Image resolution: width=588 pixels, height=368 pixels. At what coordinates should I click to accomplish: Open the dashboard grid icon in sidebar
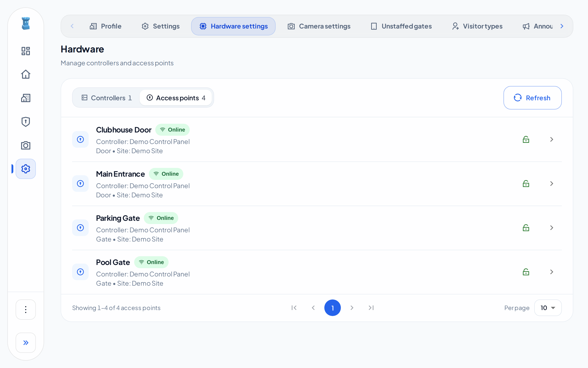[26, 51]
